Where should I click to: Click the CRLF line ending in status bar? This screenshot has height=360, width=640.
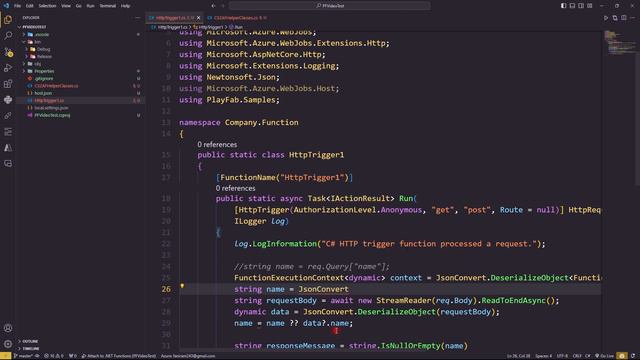tap(577, 356)
